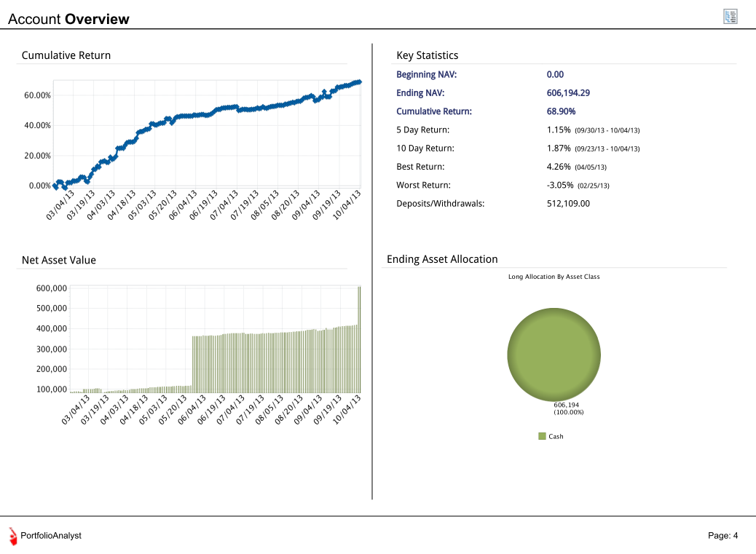Select the 512,109.00 deposits value
Image resolution: width=756 pixels, height=554 pixels.
[568, 203]
